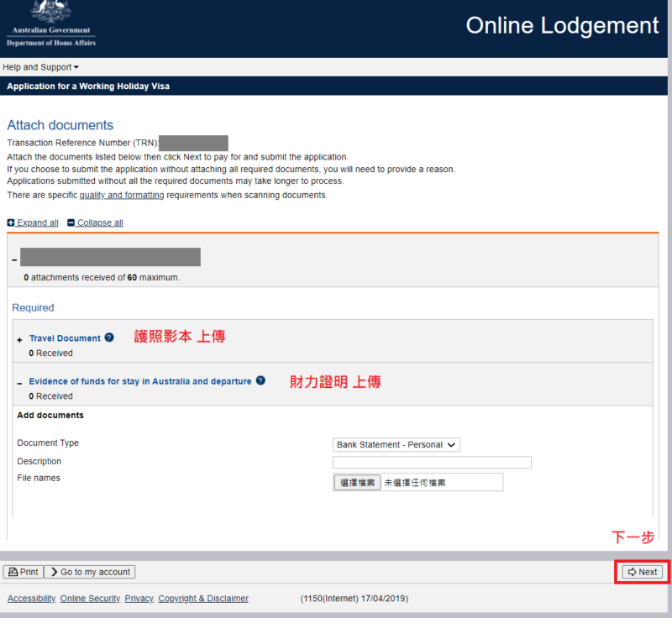
Task: Click the Print button
Action: point(23,572)
